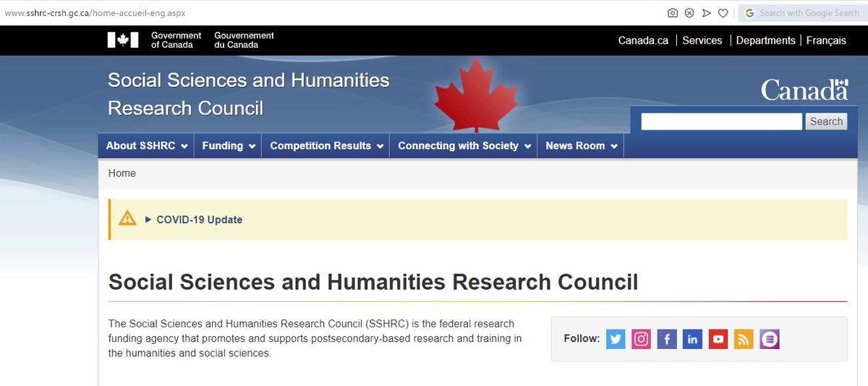Focus the site search text field
Viewport: 868px width, 386px height.
pos(722,122)
